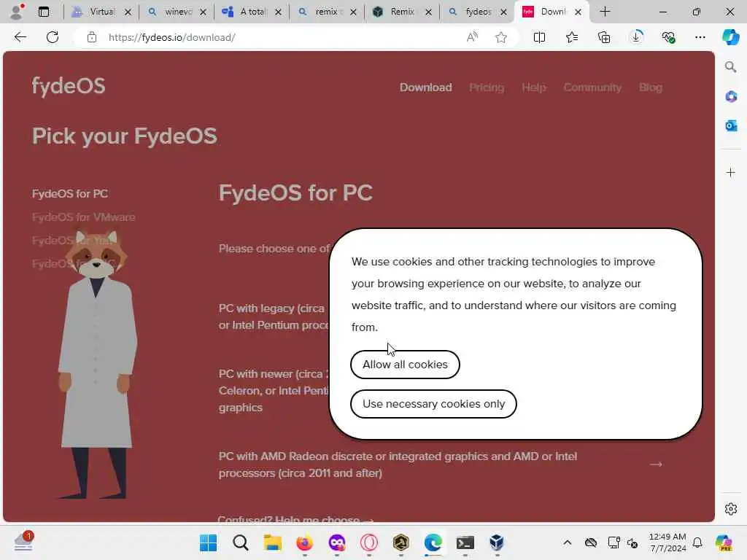Open the sidebar search icon

pyautogui.click(x=731, y=66)
